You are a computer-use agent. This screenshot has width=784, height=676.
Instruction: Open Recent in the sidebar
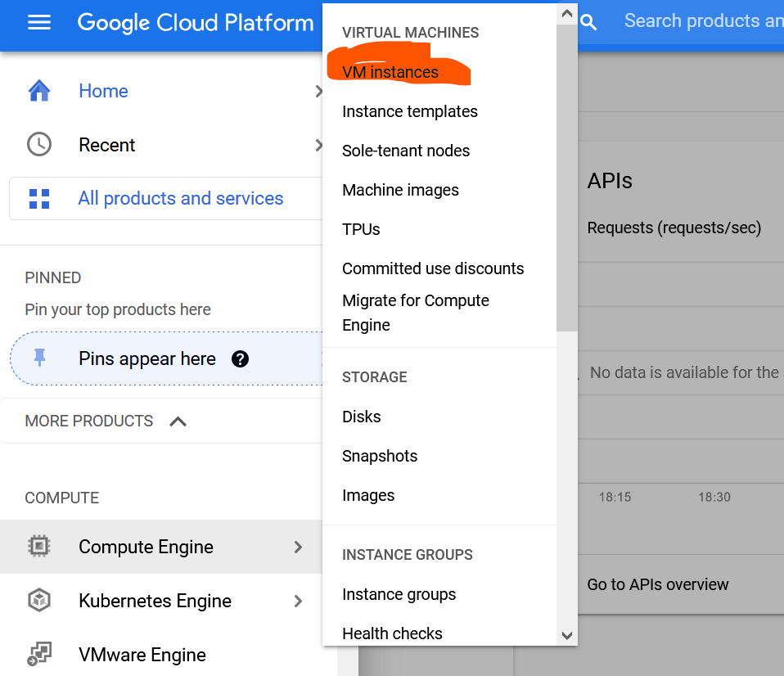(x=107, y=145)
